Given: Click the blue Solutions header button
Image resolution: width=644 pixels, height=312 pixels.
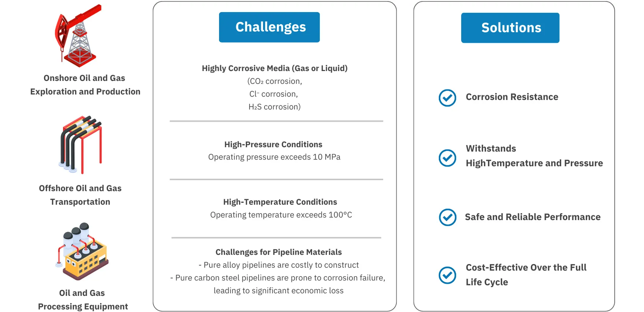Looking at the screenshot, I should (x=510, y=28).
